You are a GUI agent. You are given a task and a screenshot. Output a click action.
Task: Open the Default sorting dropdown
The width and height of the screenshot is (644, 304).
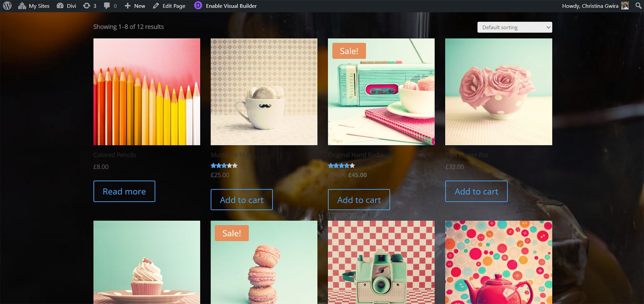514,27
